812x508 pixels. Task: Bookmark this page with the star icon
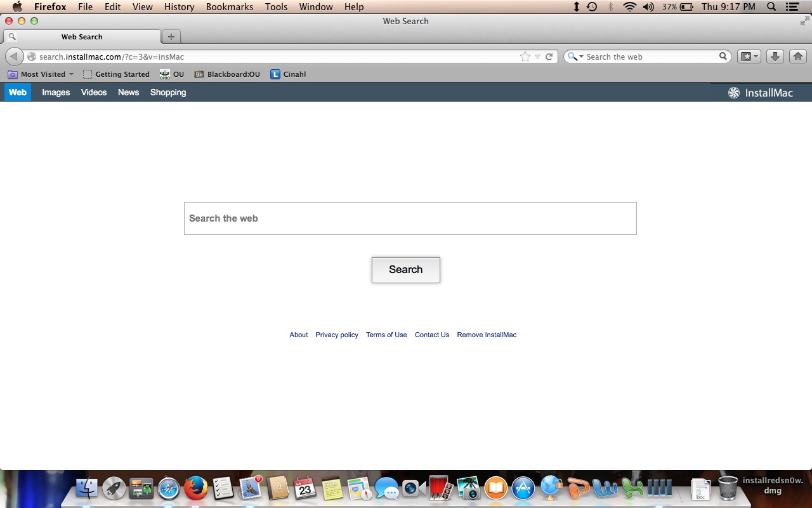(x=525, y=57)
